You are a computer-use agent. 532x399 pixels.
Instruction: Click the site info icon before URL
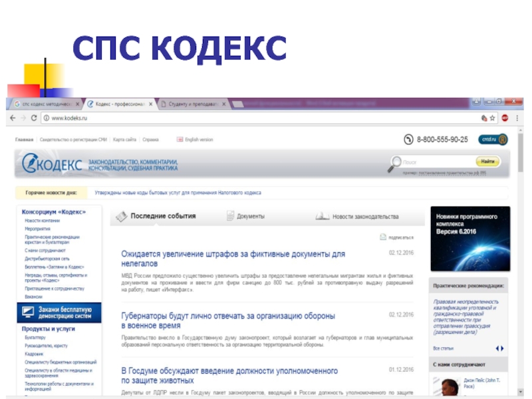[x=46, y=118]
